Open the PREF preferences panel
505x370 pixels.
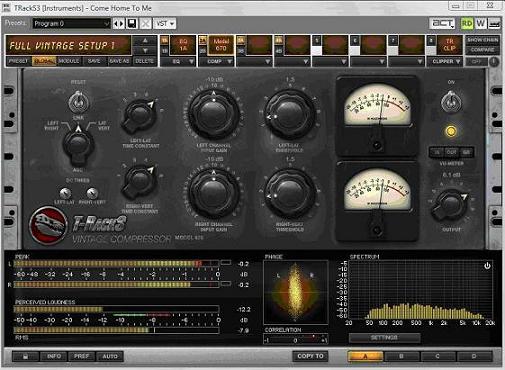point(82,356)
